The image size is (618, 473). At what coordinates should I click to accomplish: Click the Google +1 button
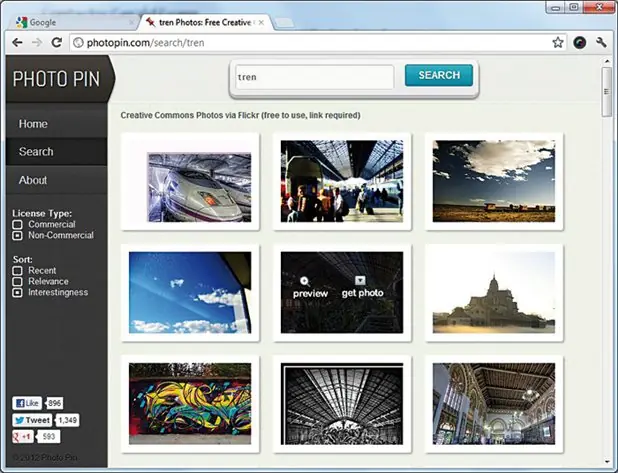(22, 437)
